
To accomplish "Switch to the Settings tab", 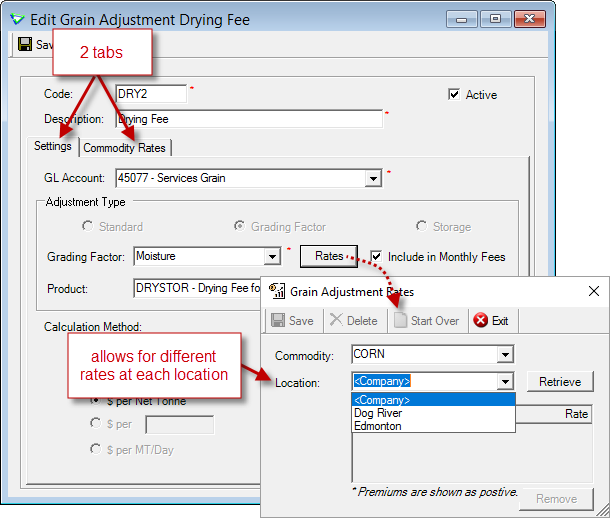I will 53,146.
